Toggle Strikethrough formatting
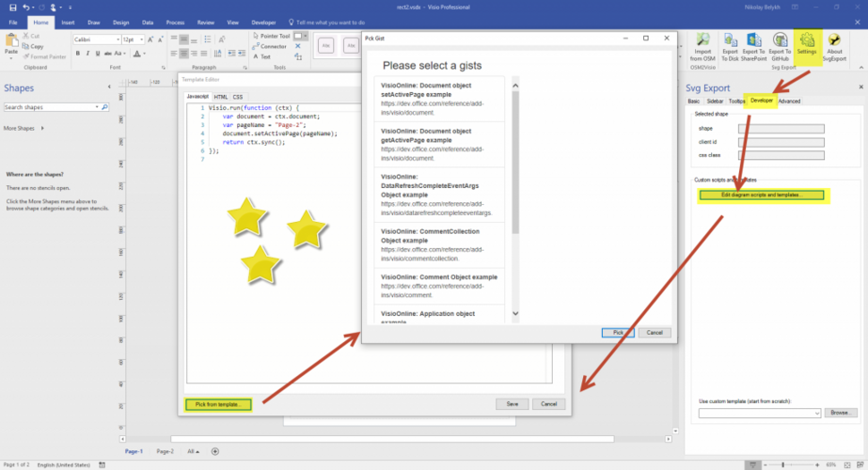The image size is (868, 470). [107, 54]
